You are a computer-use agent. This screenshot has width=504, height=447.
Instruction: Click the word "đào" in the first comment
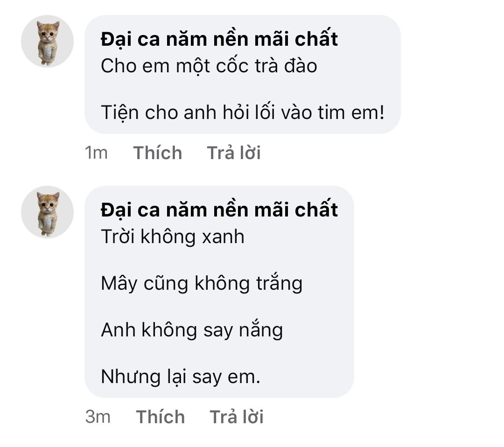(302, 66)
